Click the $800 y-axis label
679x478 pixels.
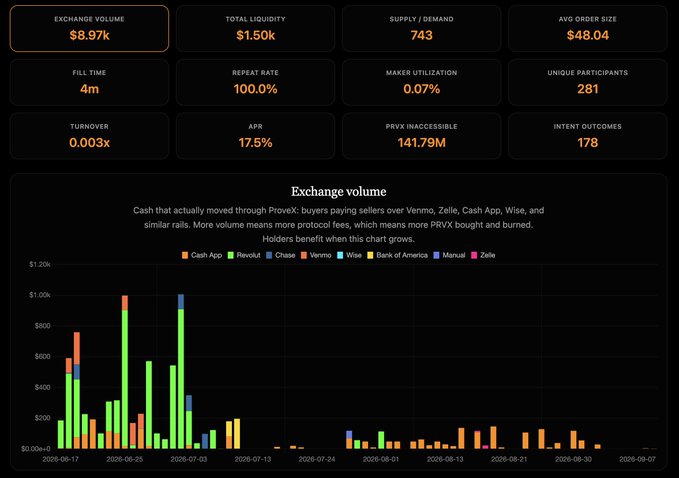tap(42, 326)
